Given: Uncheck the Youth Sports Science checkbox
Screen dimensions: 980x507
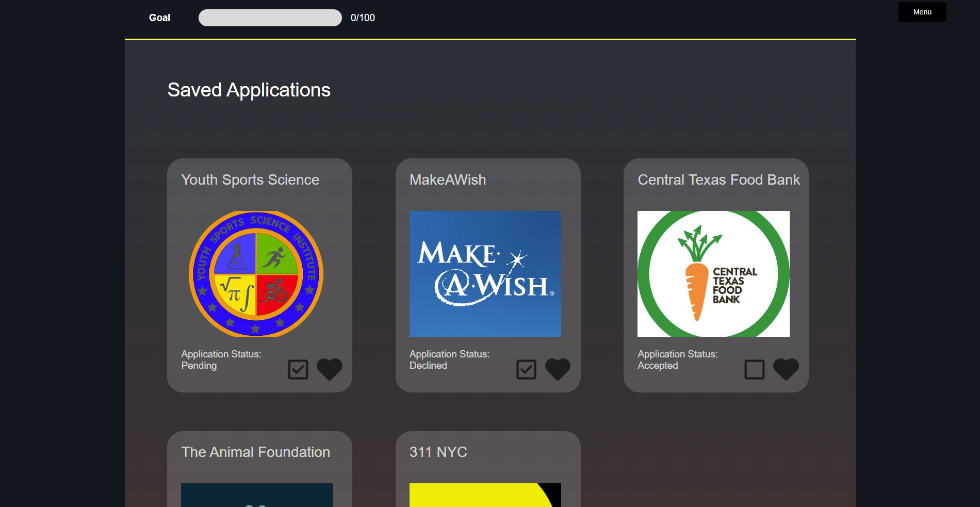Looking at the screenshot, I should click(x=298, y=369).
